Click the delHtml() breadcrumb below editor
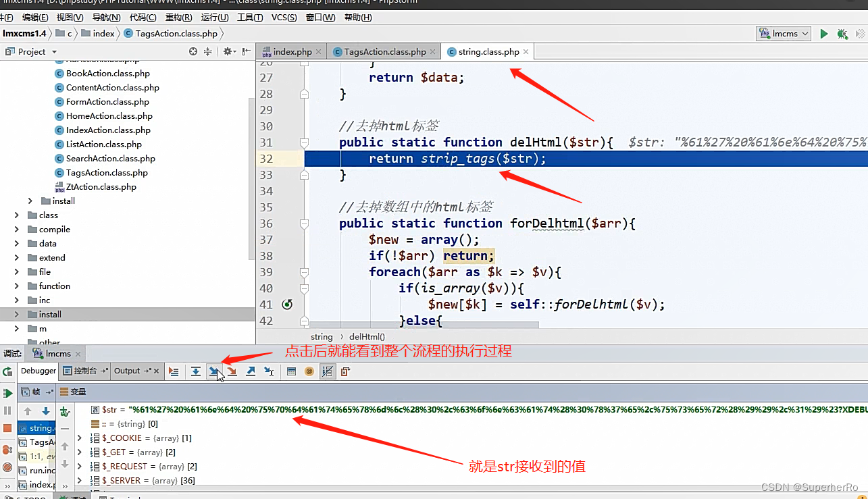The width and height of the screenshot is (868, 499). click(367, 337)
